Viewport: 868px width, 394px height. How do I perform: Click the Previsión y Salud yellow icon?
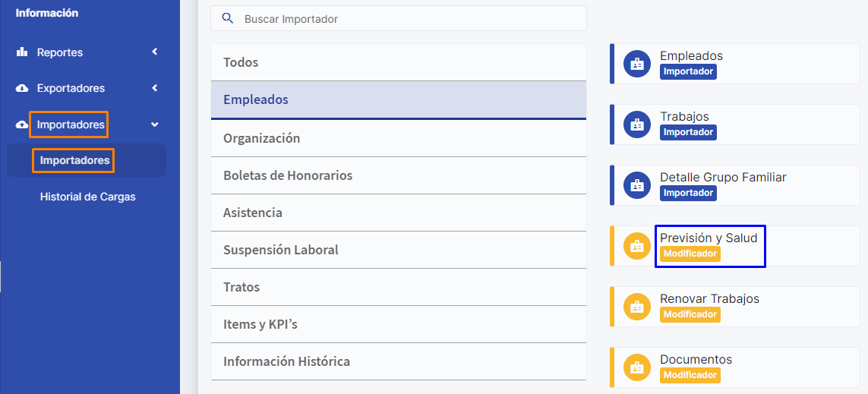[x=636, y=246]
